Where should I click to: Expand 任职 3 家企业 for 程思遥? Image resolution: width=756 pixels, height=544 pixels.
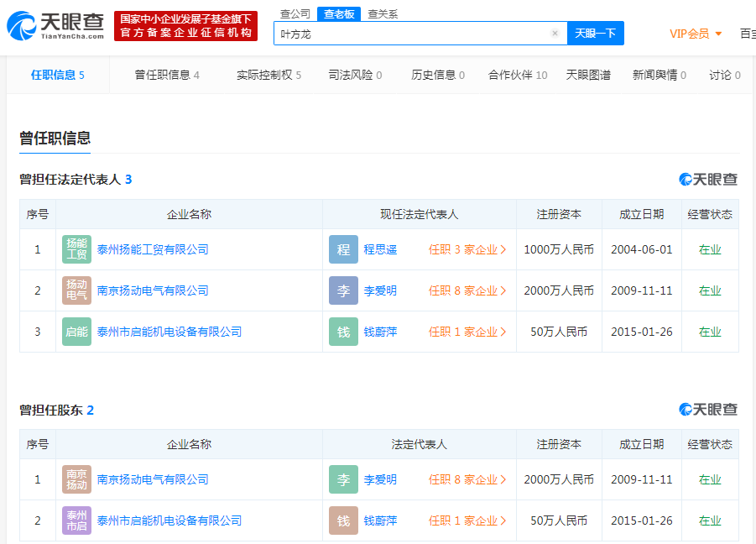(x=467, y=249)
